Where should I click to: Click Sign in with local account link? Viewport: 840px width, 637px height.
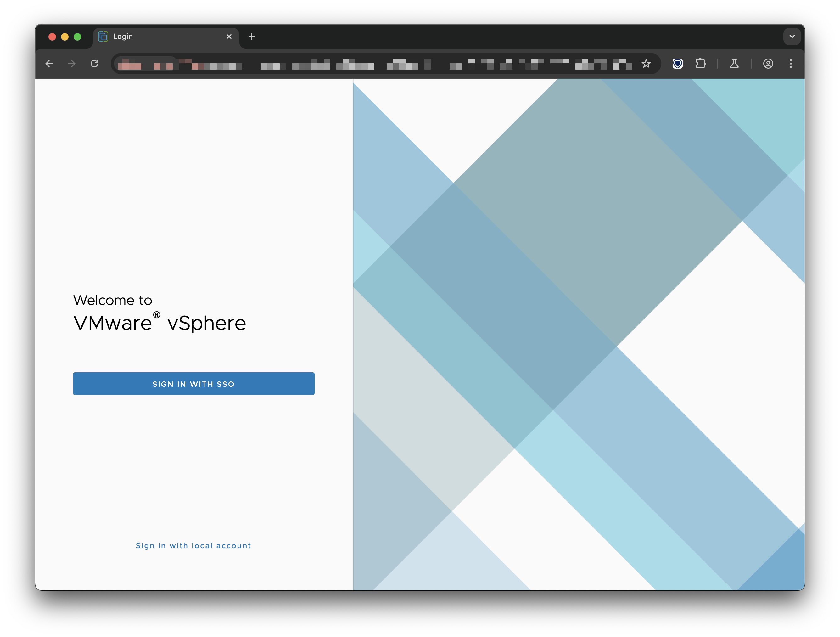[193, 545]
